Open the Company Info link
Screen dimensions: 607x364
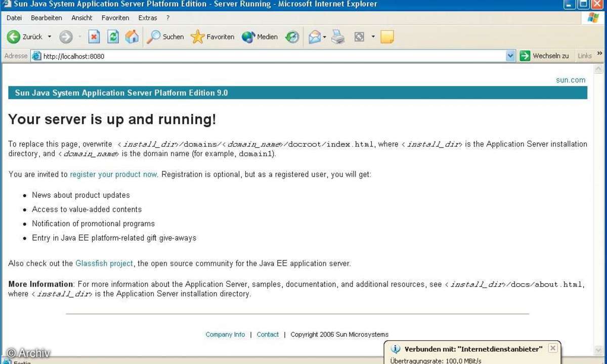(225, 334)
